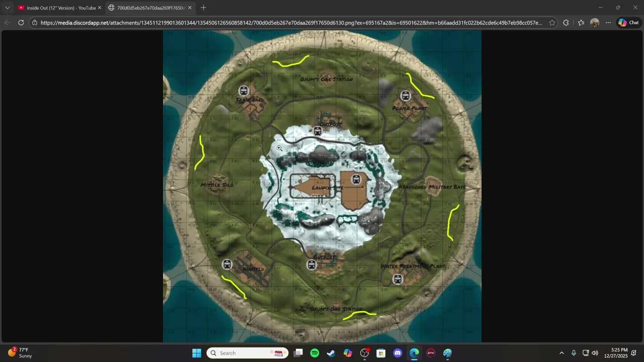Click the Water Treatment Plant station icon
644x362 pixels.
[398, 279]
